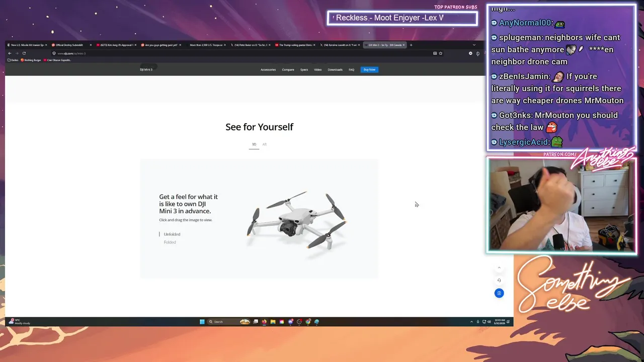Screen dimensions: 644x362
Task: Open the headset support icon
Action: (x=499, y=281)
